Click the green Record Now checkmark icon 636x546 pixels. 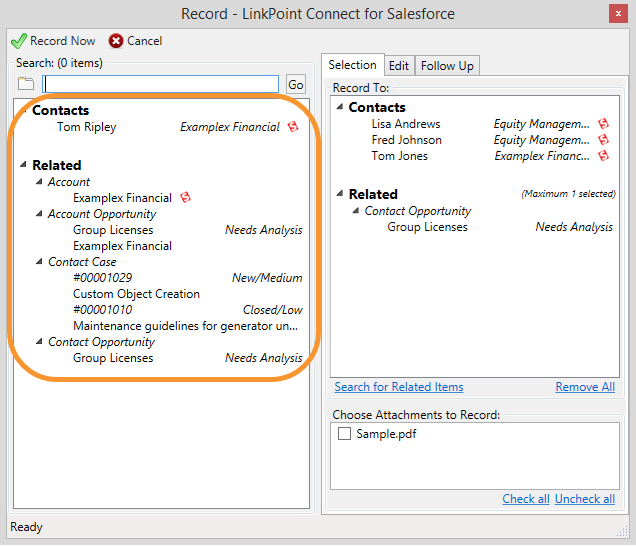coord(19,41)
